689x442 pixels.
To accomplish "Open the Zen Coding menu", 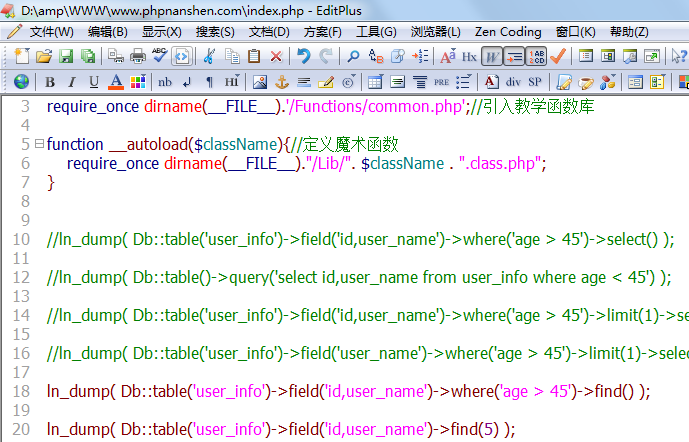I will [x=506, y=32].
